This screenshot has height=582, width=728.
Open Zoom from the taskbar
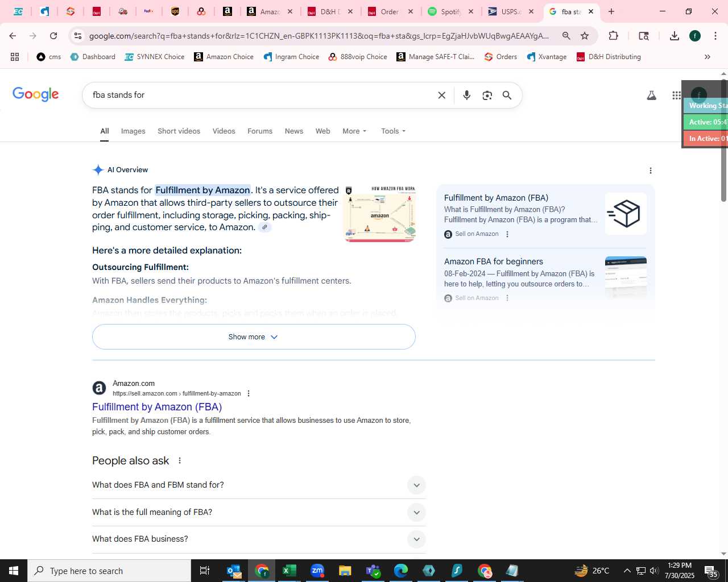(317, 571)
